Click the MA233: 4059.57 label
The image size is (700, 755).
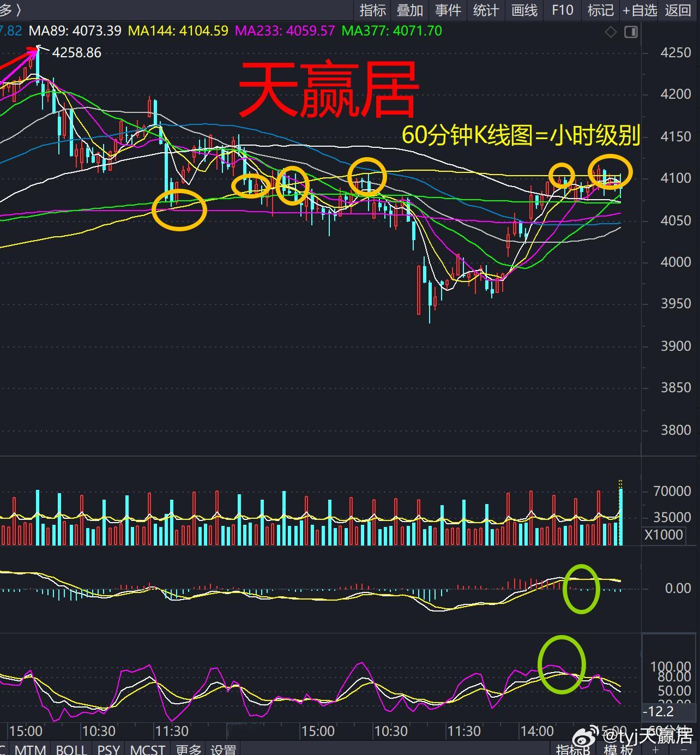pyautogui.click(x=285, y=31)
